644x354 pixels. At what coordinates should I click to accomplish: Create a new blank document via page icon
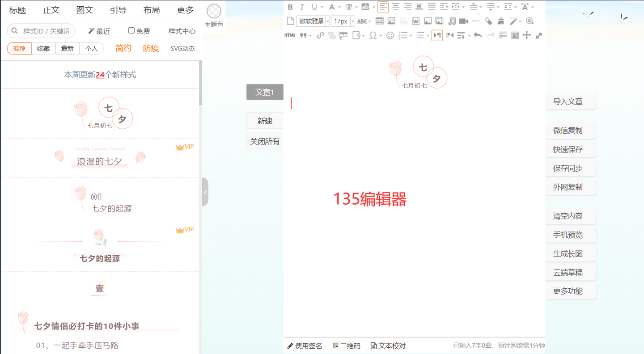point(290,21)
